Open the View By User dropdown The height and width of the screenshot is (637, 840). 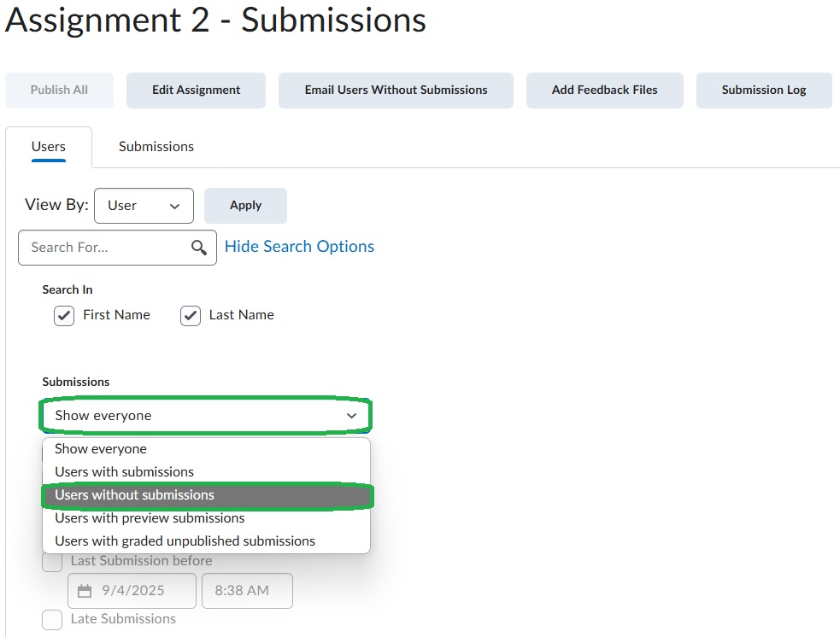pos(144,206)
